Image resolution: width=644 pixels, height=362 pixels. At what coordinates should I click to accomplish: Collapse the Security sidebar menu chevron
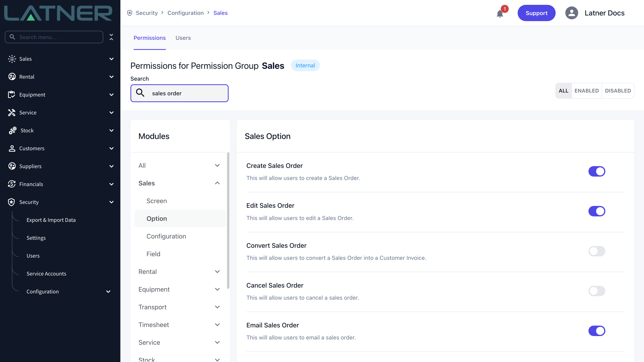111,202
